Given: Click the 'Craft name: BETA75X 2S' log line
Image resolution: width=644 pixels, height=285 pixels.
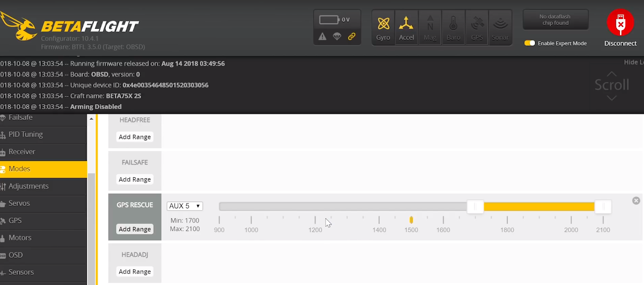Looking at the screenshot, I should pyautogui.click(x=71, y=96).
